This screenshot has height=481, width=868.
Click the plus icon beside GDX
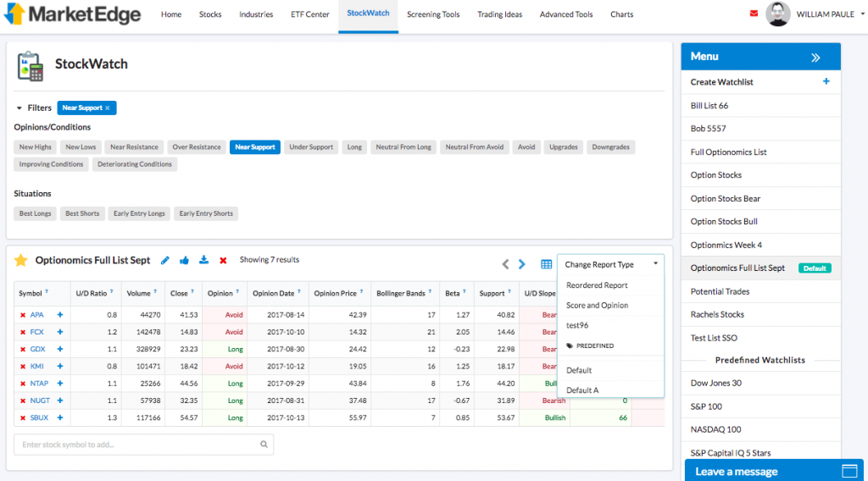(x=60, y=349)
